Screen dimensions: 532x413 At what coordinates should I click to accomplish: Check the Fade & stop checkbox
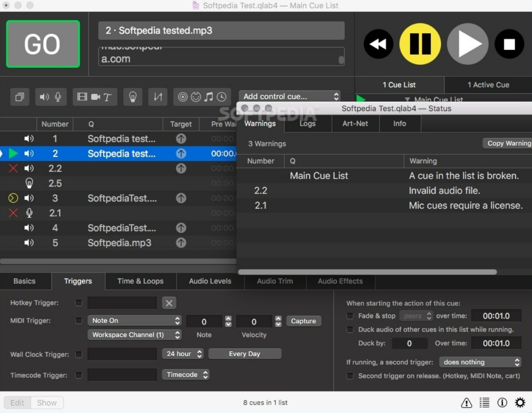pos(350,316)
